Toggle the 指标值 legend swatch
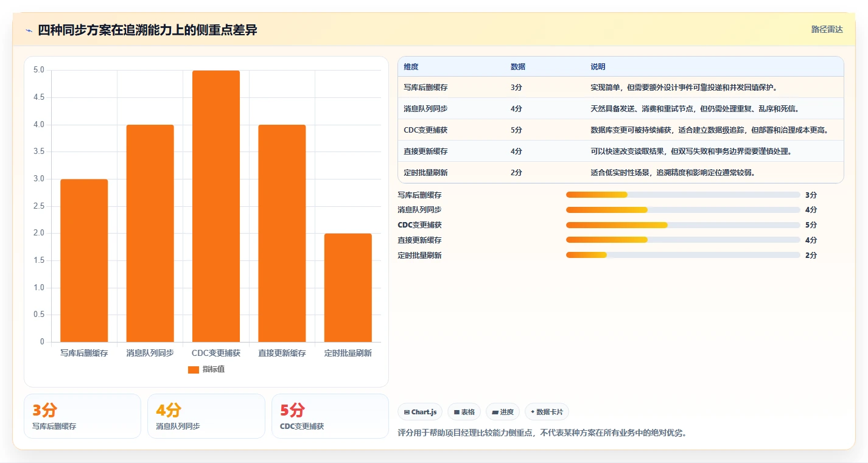 (x=194, y=369)
